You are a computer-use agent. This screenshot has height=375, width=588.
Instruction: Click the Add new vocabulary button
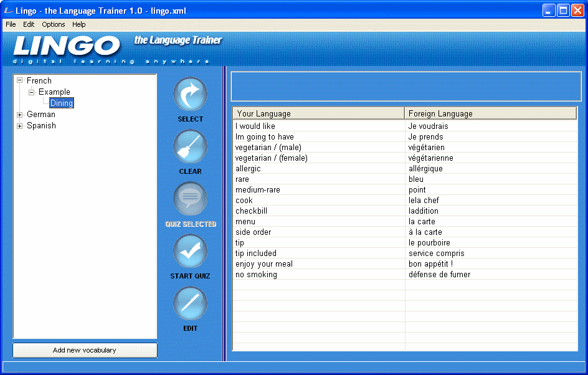[x=85, y=350]
